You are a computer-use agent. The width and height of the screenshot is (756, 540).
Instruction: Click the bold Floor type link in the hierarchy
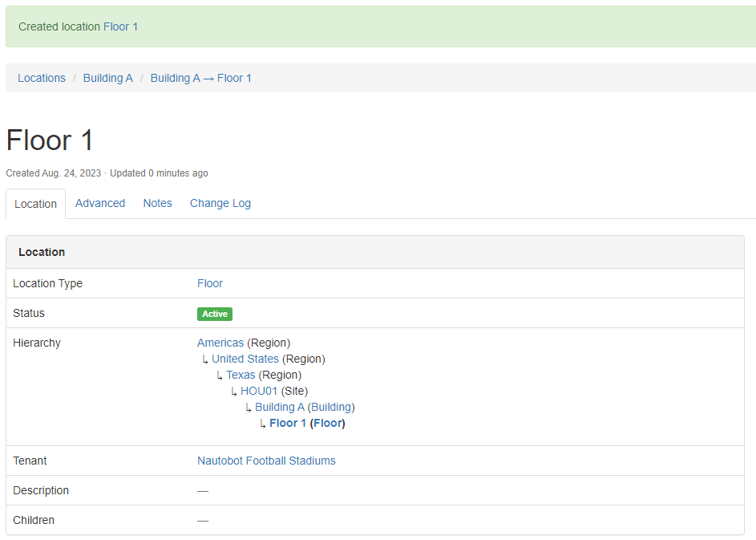point(328,423)
